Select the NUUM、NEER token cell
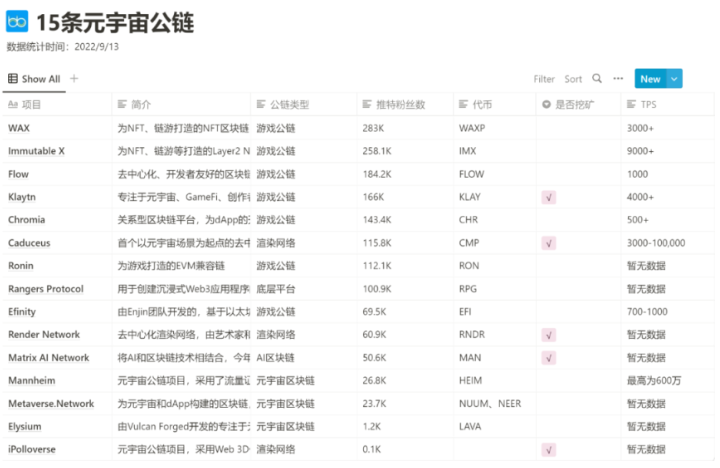720x468 pixels. point(495,404)
